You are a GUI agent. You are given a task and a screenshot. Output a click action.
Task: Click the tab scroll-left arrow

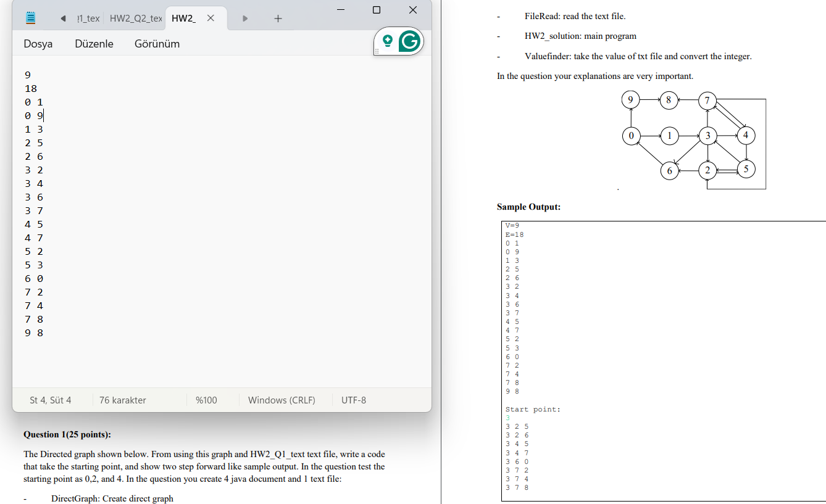coord(64,18)
